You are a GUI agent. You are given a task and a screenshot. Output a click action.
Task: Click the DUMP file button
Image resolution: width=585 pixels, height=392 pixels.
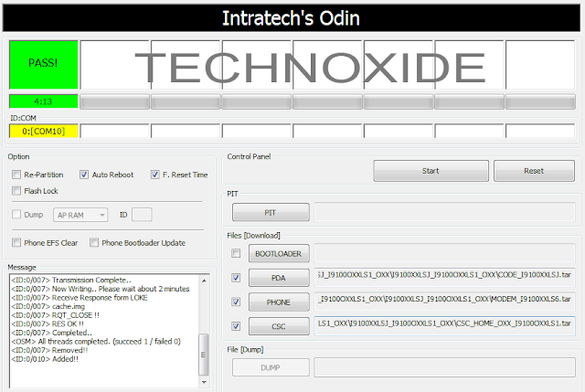pos(271,367)
